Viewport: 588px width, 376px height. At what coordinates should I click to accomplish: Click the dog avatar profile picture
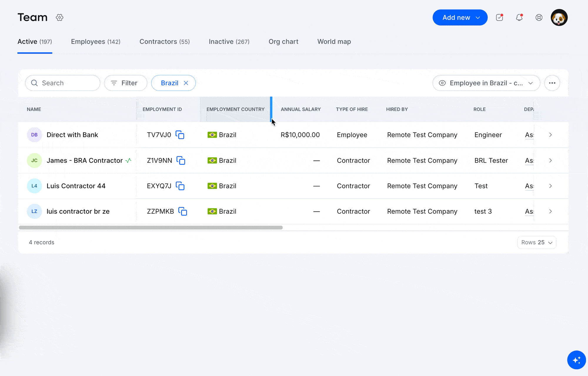click(x=559, y=17)
